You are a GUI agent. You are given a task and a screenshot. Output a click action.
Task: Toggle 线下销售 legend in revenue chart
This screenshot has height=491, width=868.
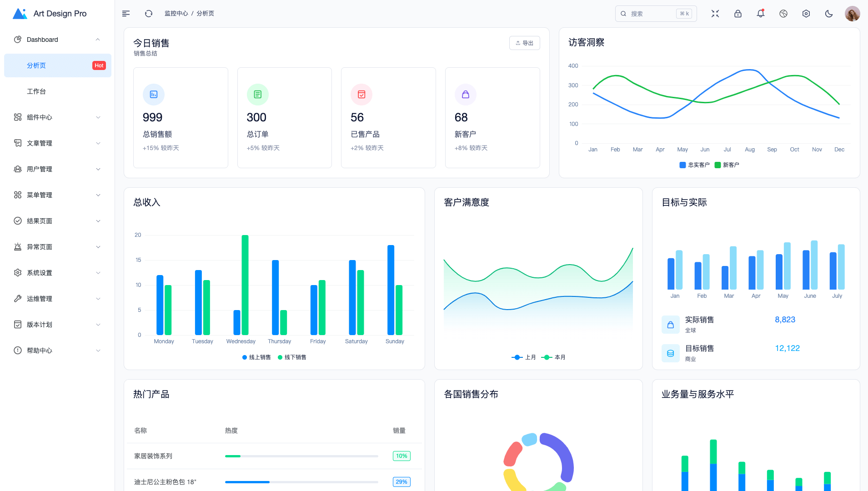pyautogui.click(x=292, y=357)
